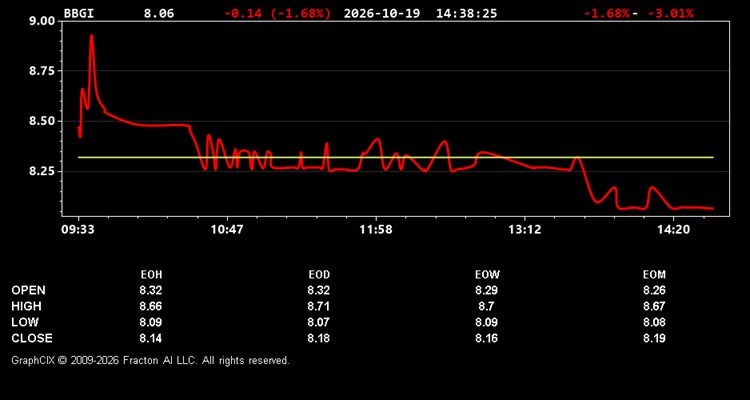750x400 pixels.
Task: Click EOW LOW value 8.09
Action: click(x=486, y=322)
